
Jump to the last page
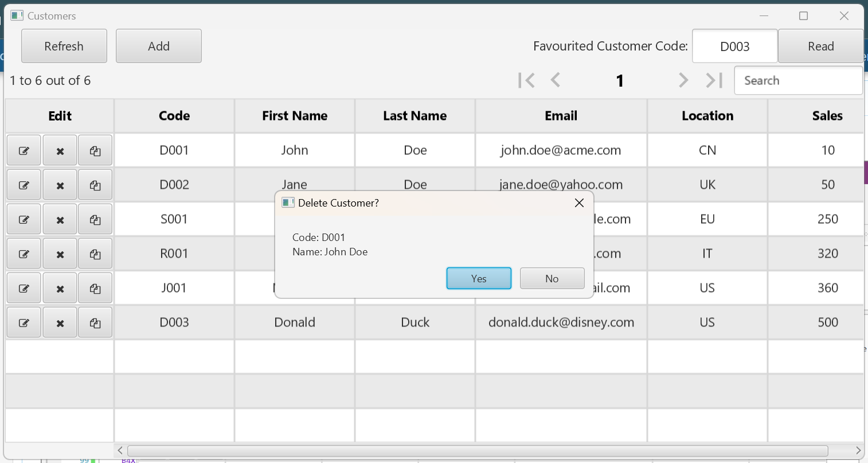tap(714, 80)
